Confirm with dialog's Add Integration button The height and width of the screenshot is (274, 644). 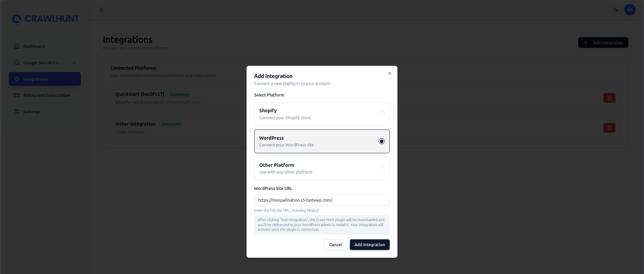point(370,245)
